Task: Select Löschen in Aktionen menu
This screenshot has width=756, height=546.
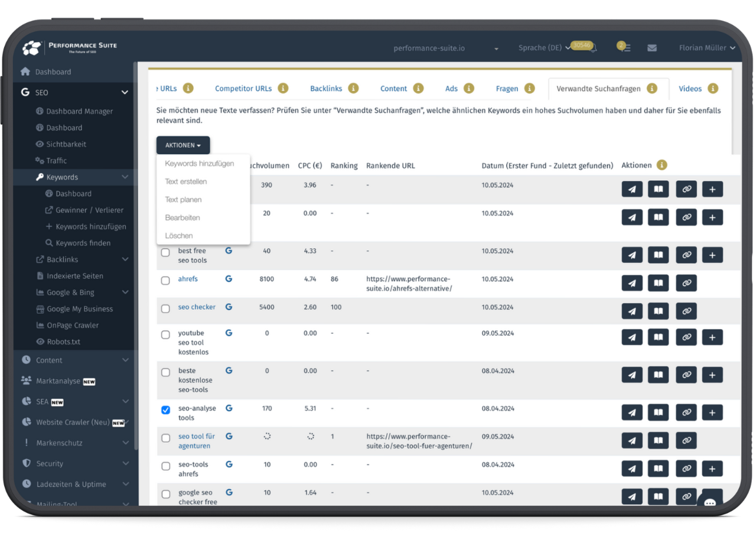Action: [179, 236]
